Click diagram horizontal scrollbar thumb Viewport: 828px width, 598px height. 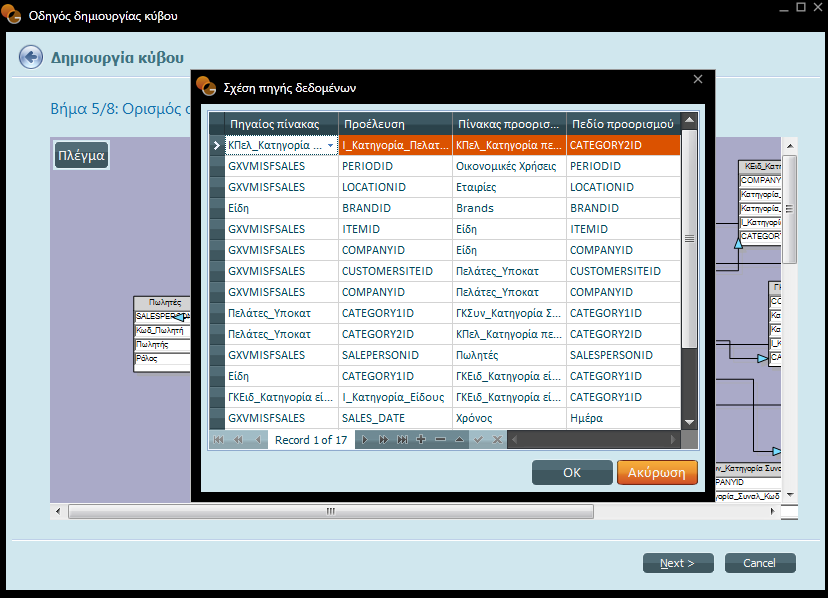(331, 511)
